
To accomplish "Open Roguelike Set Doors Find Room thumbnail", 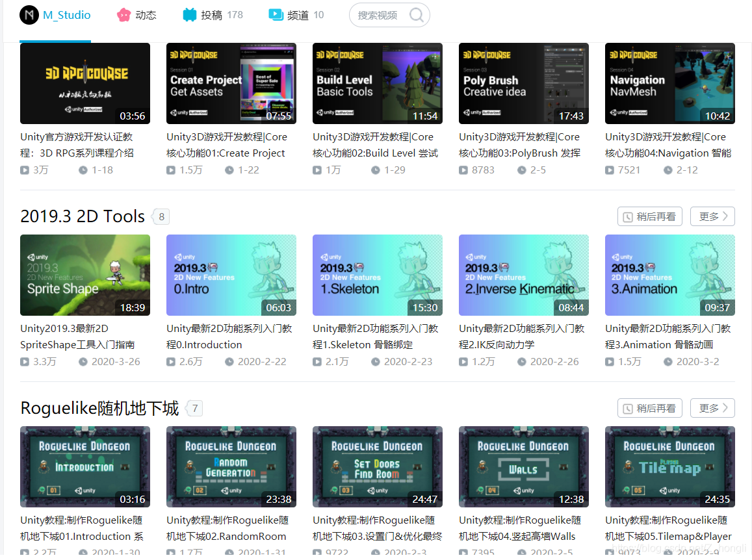I will point(378,467).
